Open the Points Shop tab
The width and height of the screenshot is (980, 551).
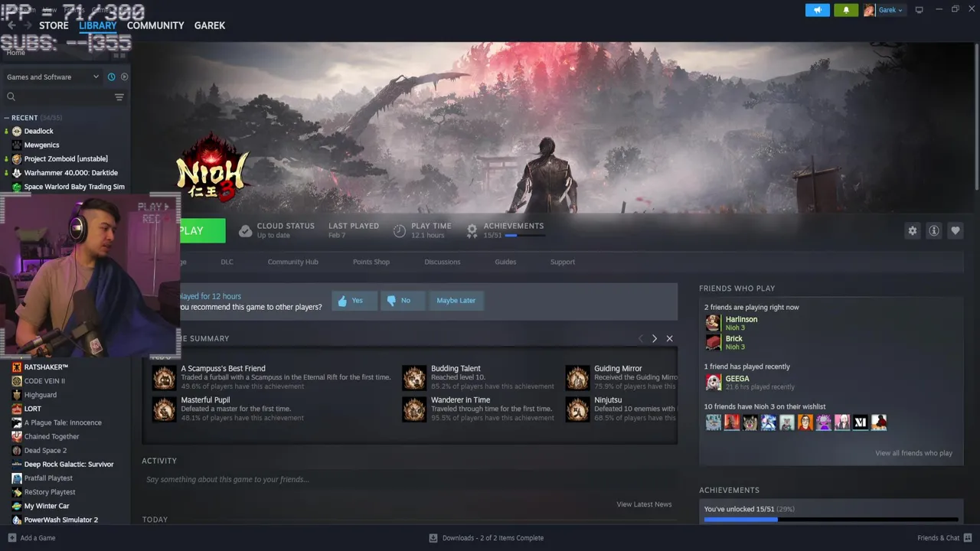[371, 262]
